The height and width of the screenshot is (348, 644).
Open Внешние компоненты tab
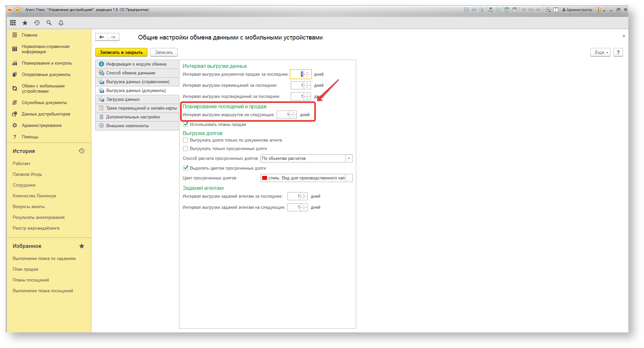[x=137, y=126]
